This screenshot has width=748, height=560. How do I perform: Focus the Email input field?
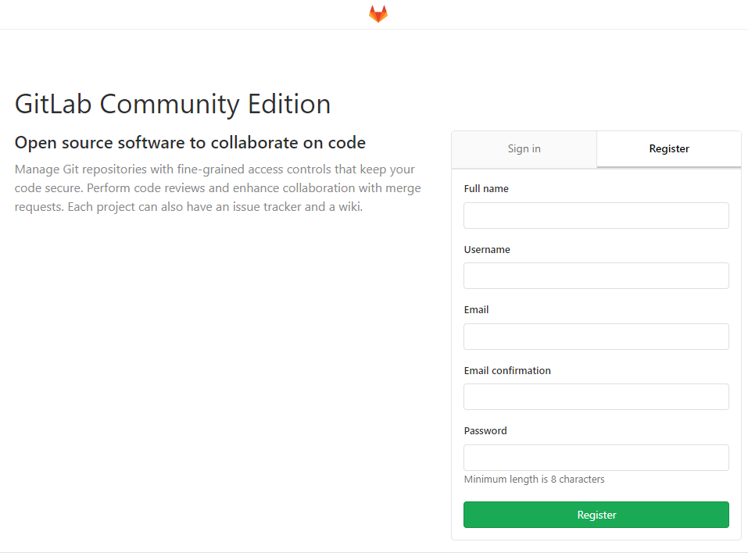[596, 337]
